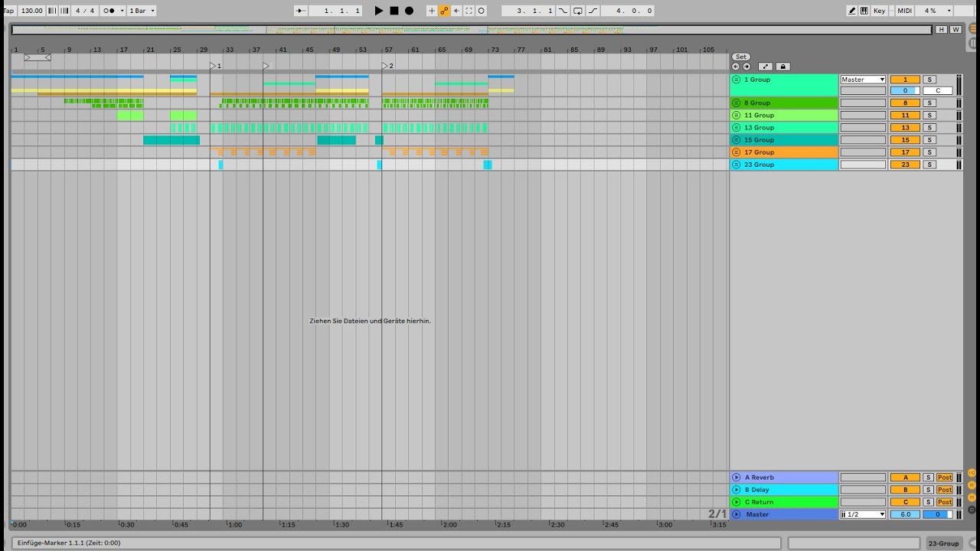Solo the 1 Group track

click(929, 80)
